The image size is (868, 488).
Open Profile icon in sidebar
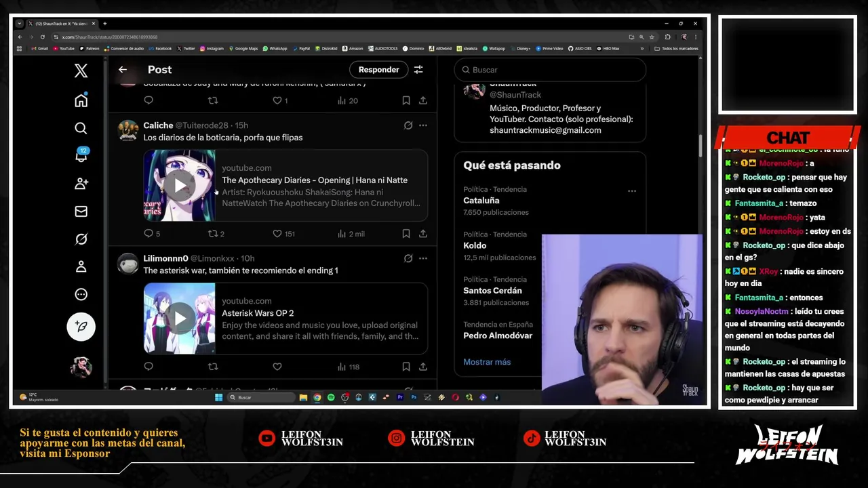[x=81, y=267]
